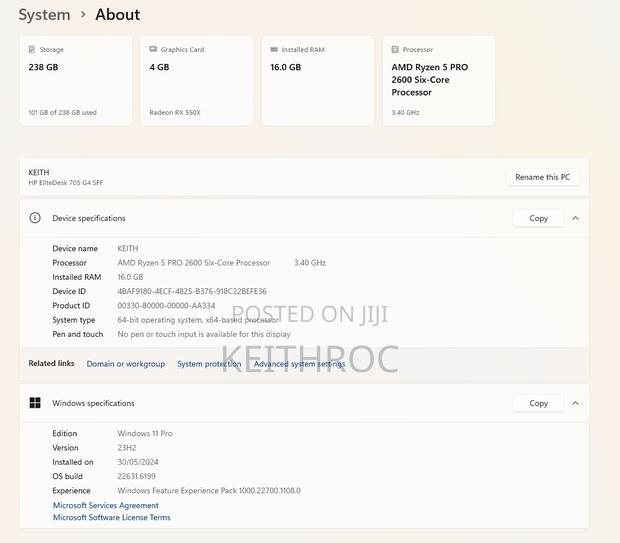The height and width of the screenshot is (543, 620).
Task: Click the Radeon RX 550X label
Action: (175, 112)
